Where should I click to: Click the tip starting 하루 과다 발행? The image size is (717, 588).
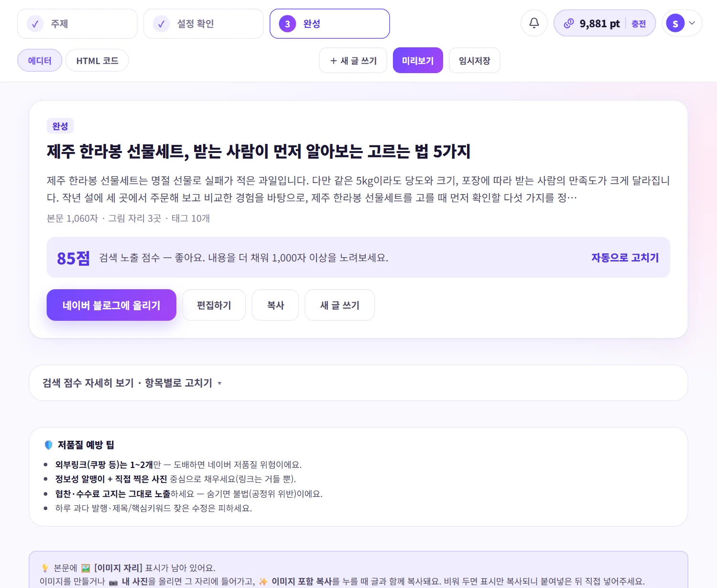[x=154, y=508]
